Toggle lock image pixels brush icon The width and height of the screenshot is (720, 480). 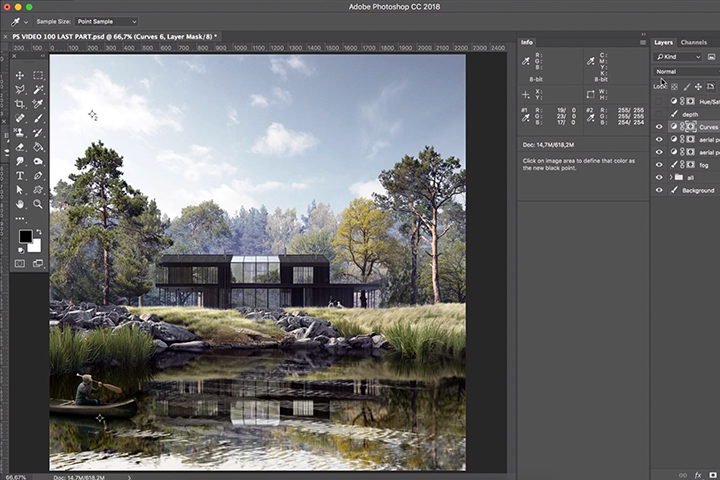[x=686, y=86]
